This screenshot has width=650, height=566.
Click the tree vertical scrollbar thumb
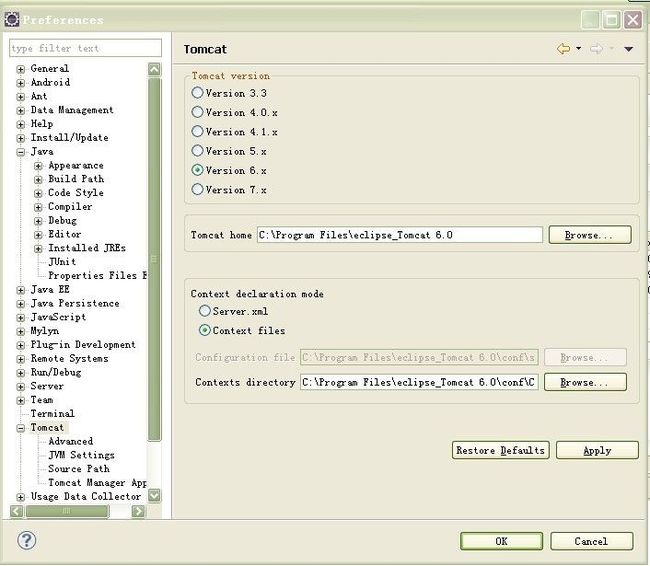154,259
